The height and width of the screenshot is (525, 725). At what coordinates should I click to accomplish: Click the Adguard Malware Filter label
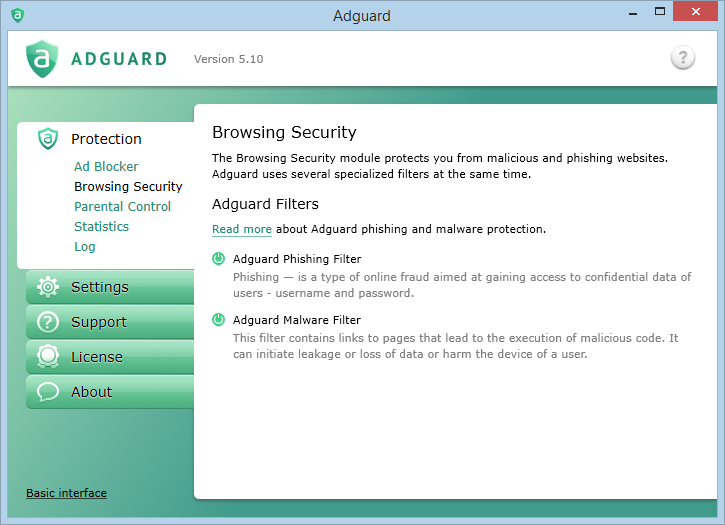[297, 320]
